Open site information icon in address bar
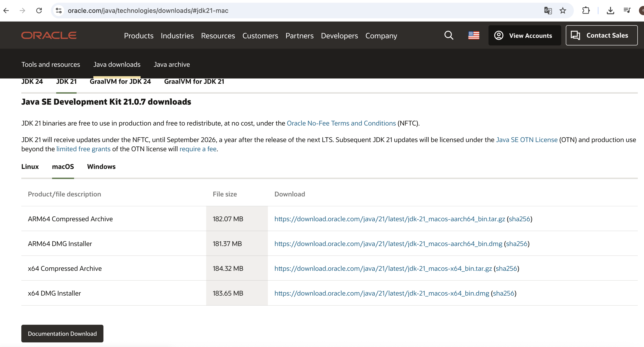Screen dimensions: 644x347 pyautogui.click(x=59, y=11)
